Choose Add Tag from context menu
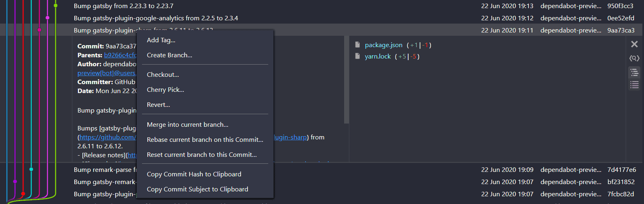 [x=161, y=40]
